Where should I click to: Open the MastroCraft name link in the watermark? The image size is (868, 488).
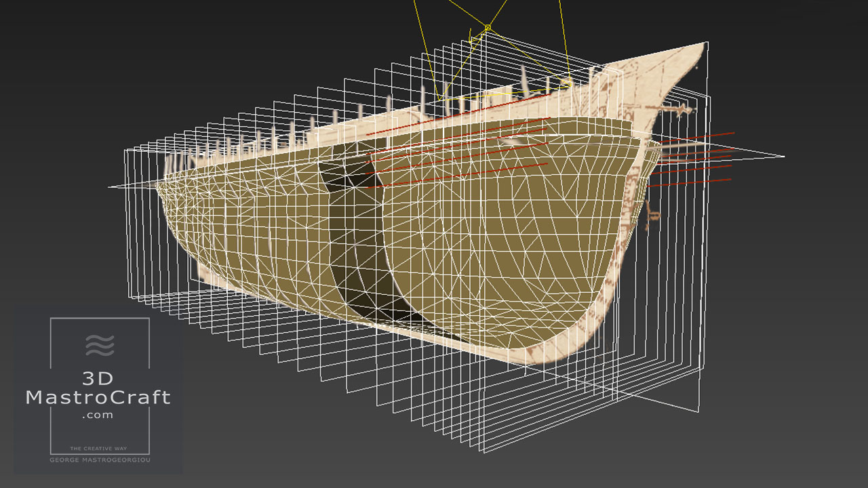tap(98, 397)
